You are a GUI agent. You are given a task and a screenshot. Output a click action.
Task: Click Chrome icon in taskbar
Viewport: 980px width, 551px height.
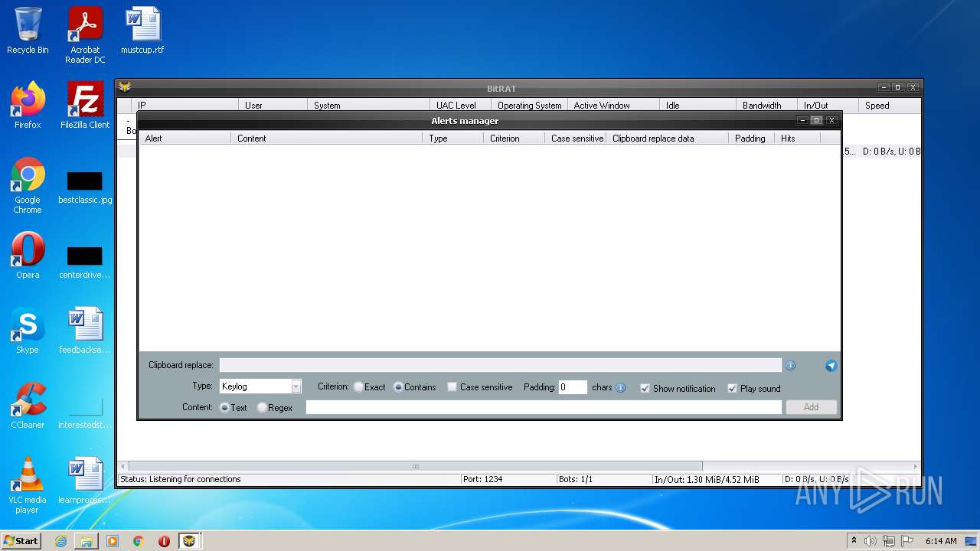[139, 541]
